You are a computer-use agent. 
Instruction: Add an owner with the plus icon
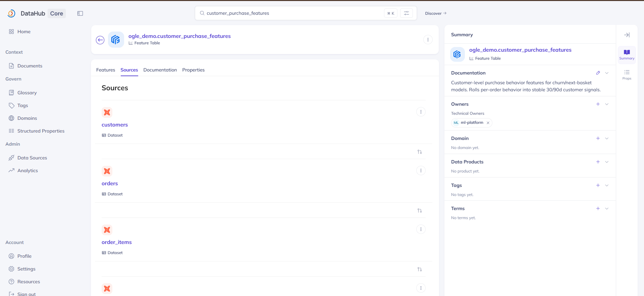(598, 104)
